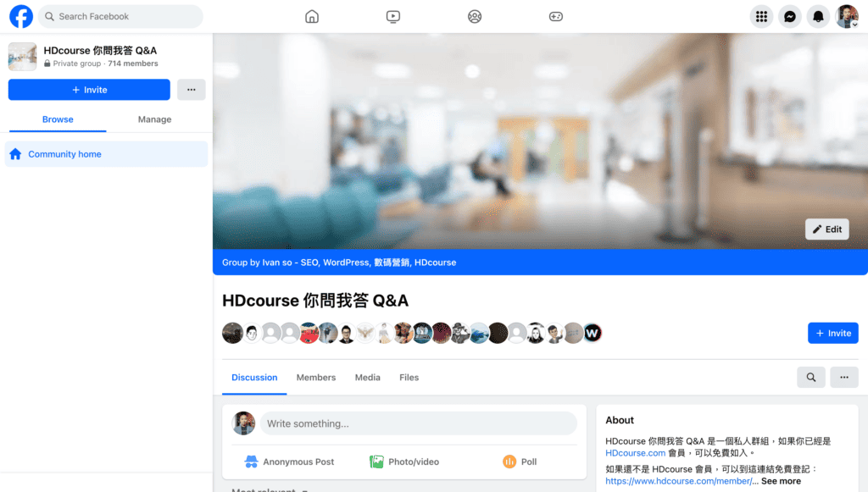The width and height of the screenshot is (868, 492).
Task: Open the Gaming icon in top bar
Action: (556, 17)
